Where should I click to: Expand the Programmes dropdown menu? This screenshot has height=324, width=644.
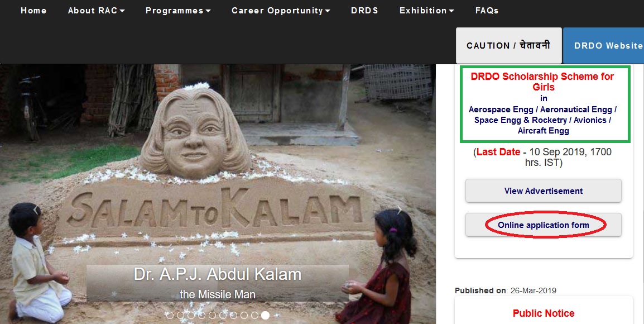coord(178,11)
